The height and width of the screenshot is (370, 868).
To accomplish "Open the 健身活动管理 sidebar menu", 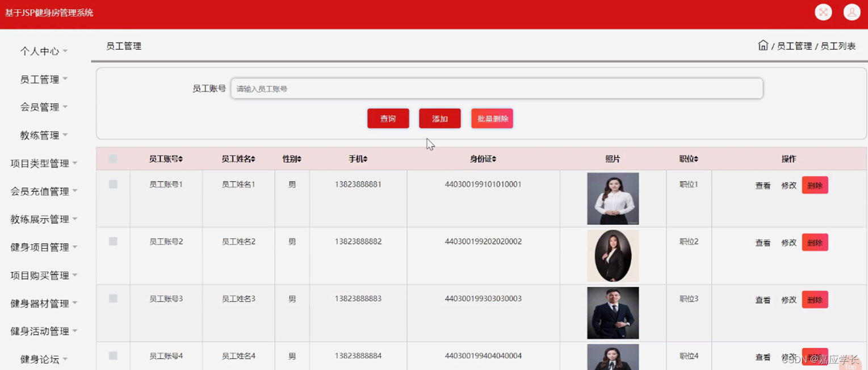I will click(44, 331).
